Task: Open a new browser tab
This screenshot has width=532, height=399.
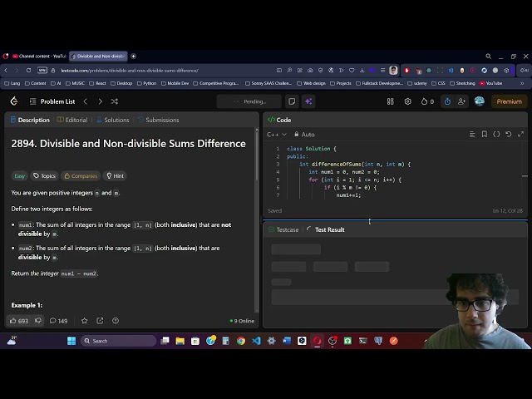Action: [133, 56]
